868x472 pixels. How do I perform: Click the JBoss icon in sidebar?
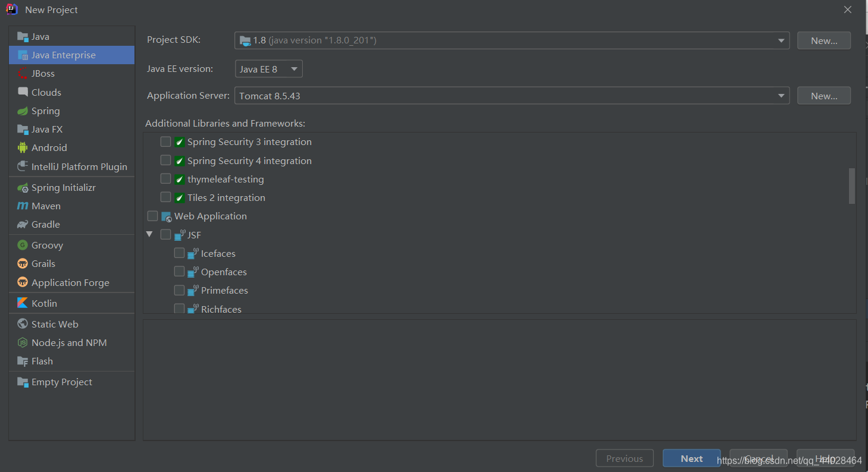(23, 74)
